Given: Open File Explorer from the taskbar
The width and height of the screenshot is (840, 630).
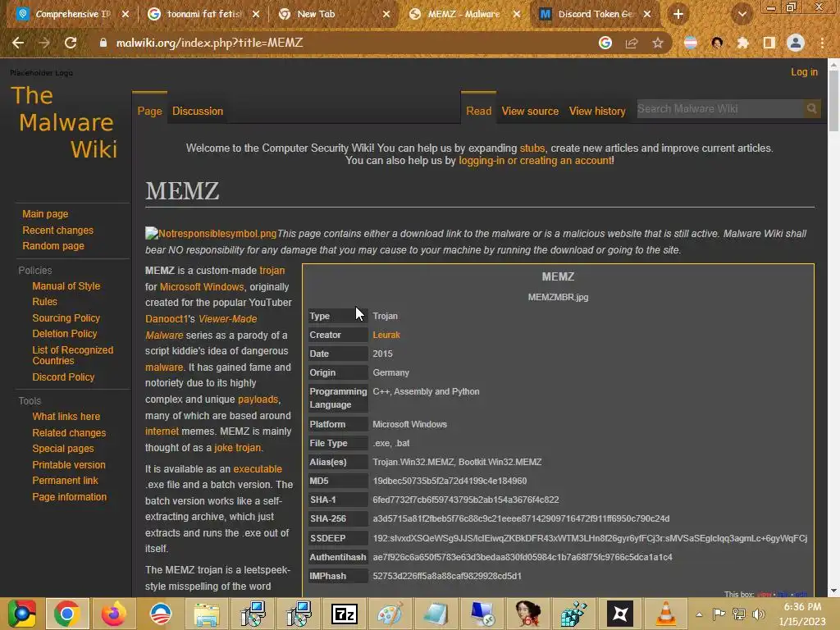Looking at the screenshot, I should [206, 614].
